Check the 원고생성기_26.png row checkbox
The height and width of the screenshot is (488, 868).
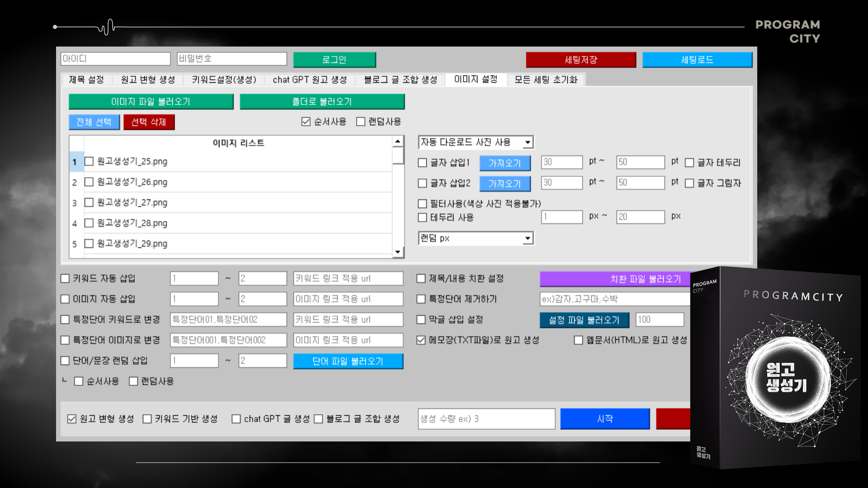pyautogui.click(x=89, y=182)
